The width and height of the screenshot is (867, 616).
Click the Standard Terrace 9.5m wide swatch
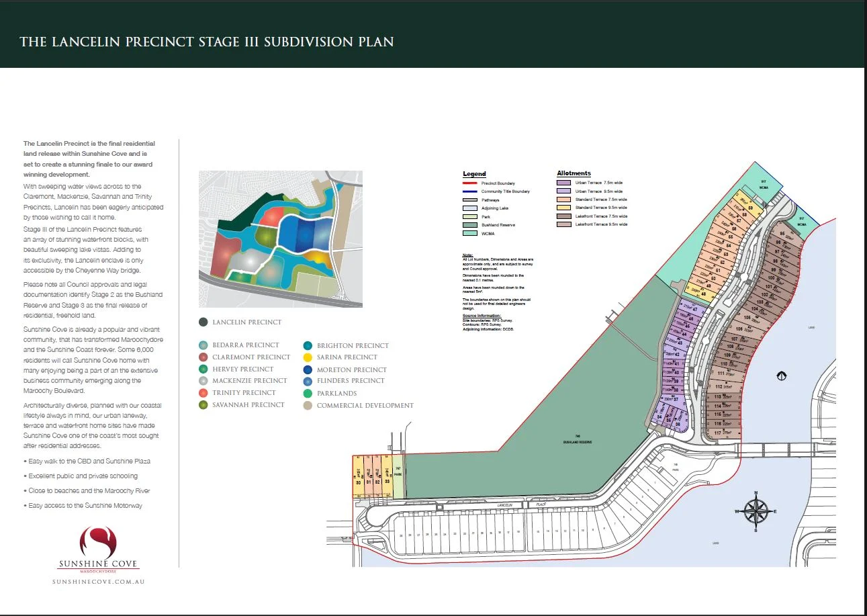(565, 208)
